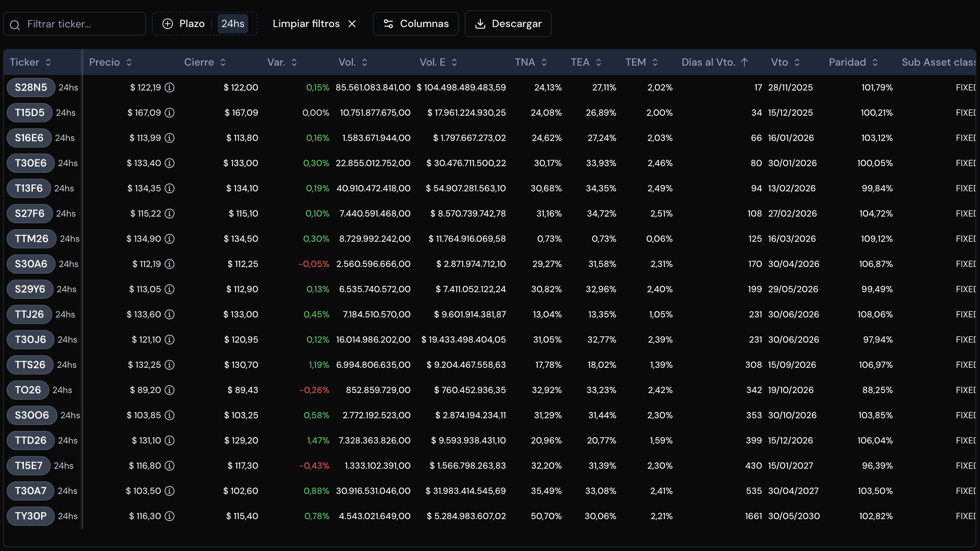Click the X icon to clear filters

(x=352, y=24)
